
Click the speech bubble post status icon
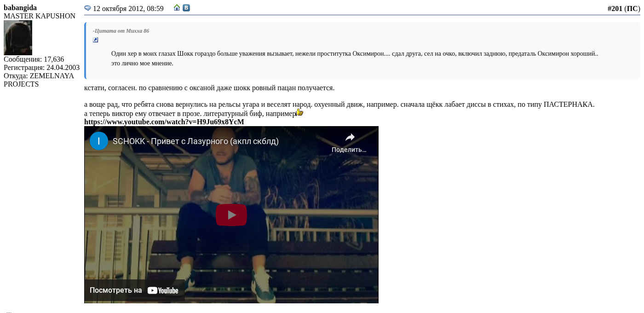tap(87, 8)
